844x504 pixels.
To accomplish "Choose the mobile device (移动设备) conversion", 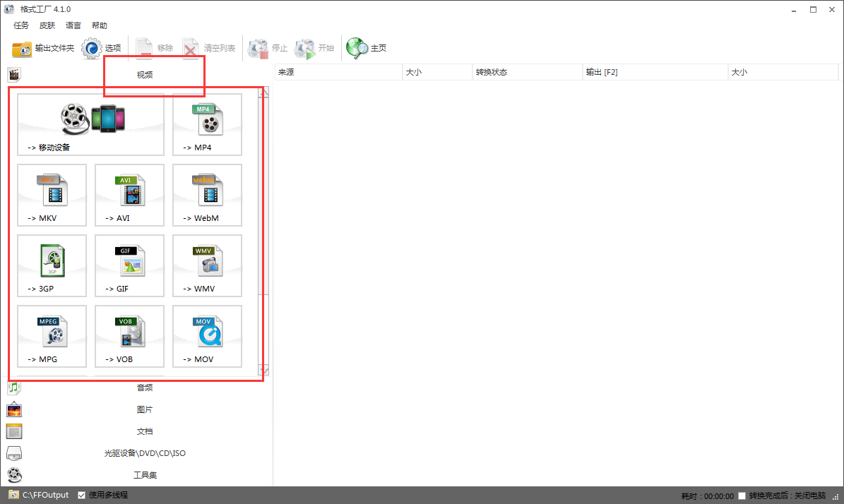I will click(90, 125).
